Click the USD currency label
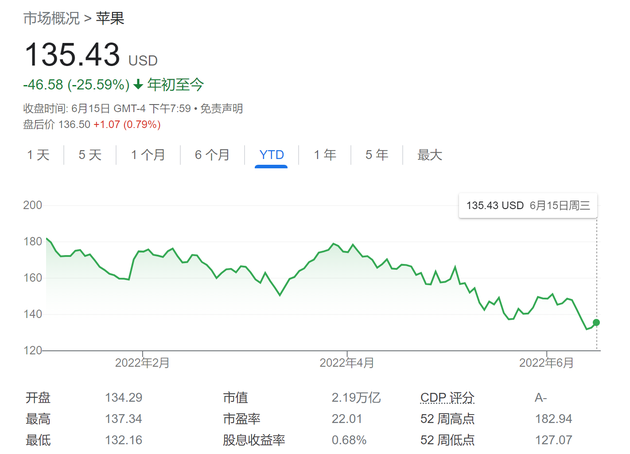Viewport: 630px width, 454px height. pos(143,61)
